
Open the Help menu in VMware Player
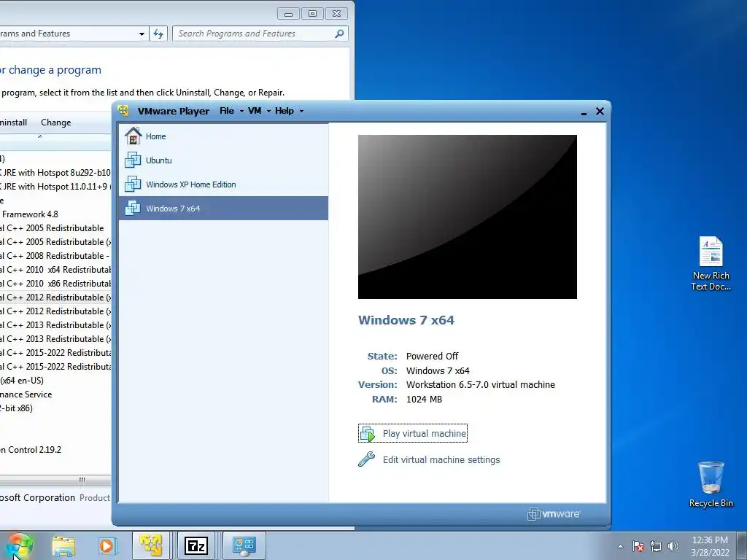289,111
